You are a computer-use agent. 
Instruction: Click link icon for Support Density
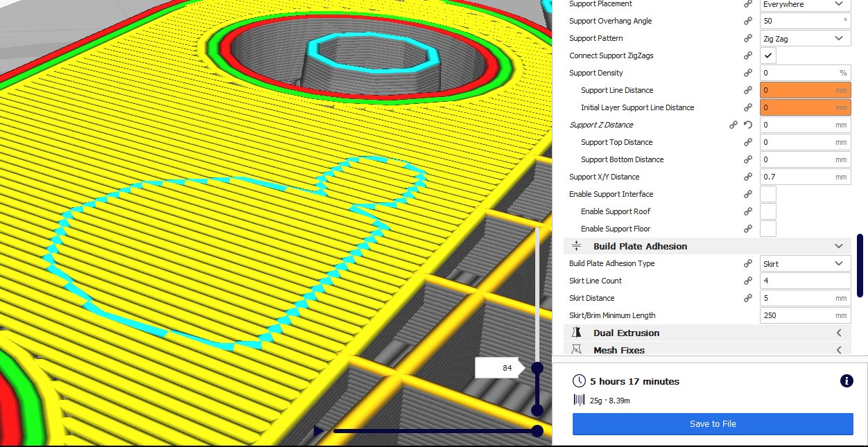(748, 73)
